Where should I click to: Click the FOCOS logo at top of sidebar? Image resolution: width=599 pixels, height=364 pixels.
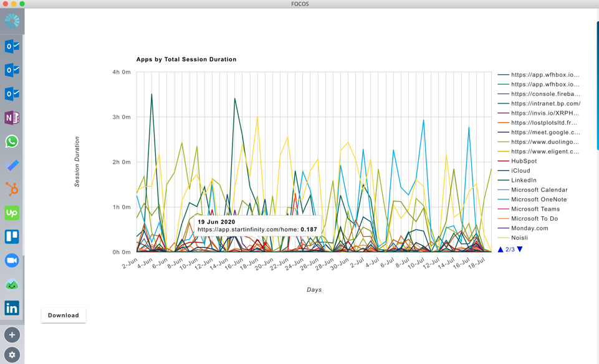(12, 21)
